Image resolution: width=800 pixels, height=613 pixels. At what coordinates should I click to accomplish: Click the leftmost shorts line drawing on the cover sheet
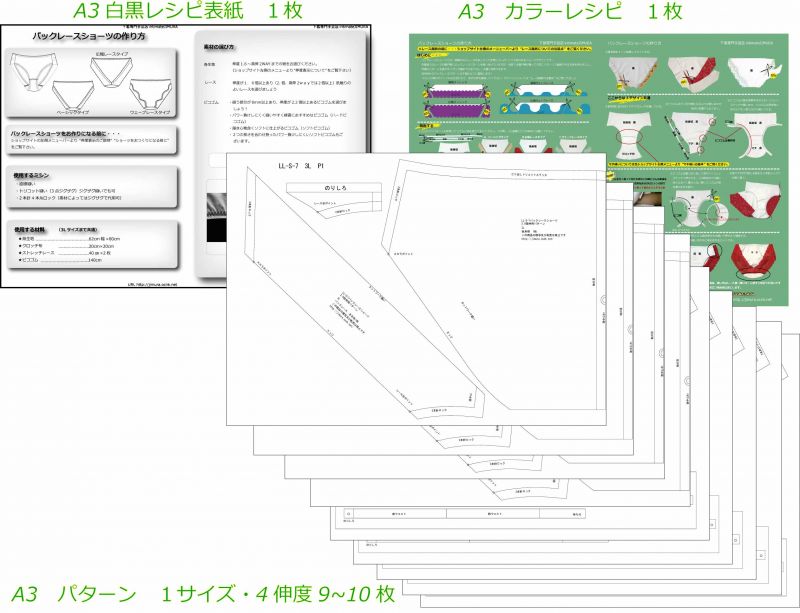point(33,70)
